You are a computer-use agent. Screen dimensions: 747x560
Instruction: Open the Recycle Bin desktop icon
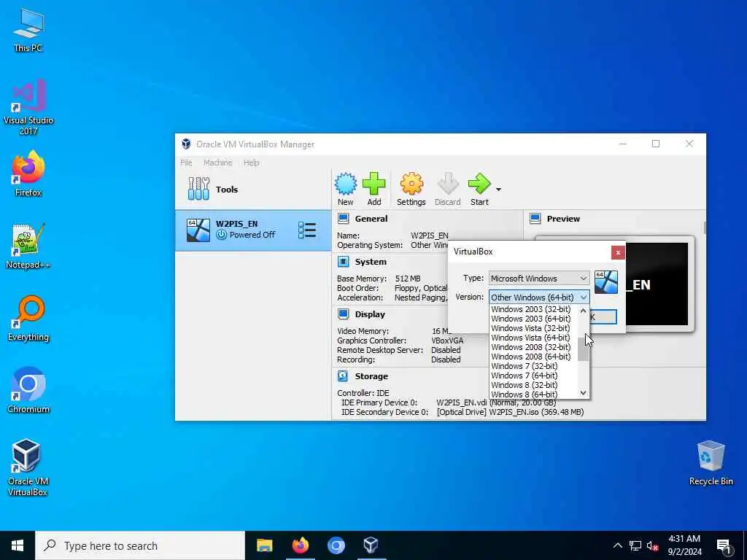tap(711, 463)
